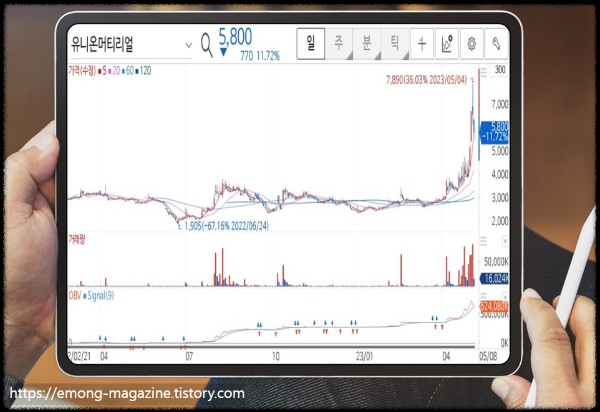This screenshot has width=600, height=412.
Task: Click the OBV indicator label
Action: click(75, 296)
